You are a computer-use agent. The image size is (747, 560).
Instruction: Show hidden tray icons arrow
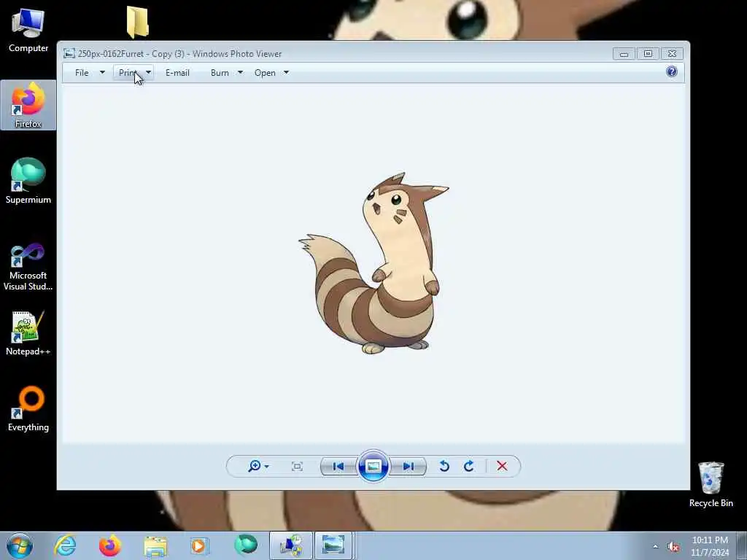click(656, 547)
